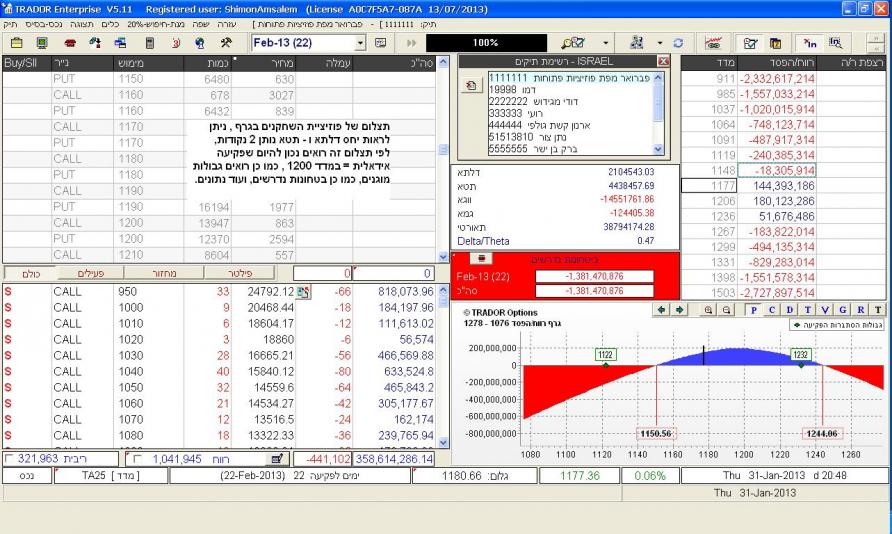Open the tools (hammer and wrench) icon
This screenshot has width=892, height=534.
tap(227, 44)
